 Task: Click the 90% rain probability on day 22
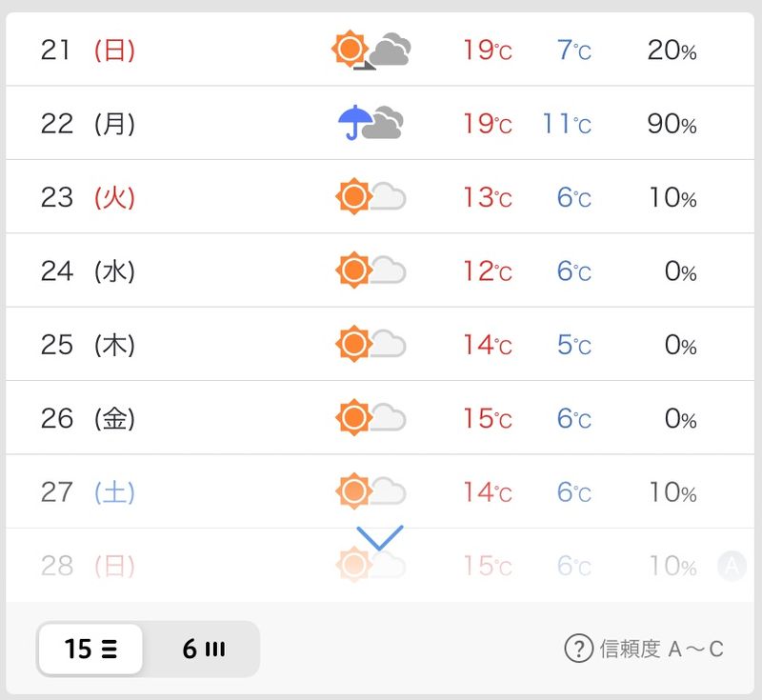coord(672,124)
